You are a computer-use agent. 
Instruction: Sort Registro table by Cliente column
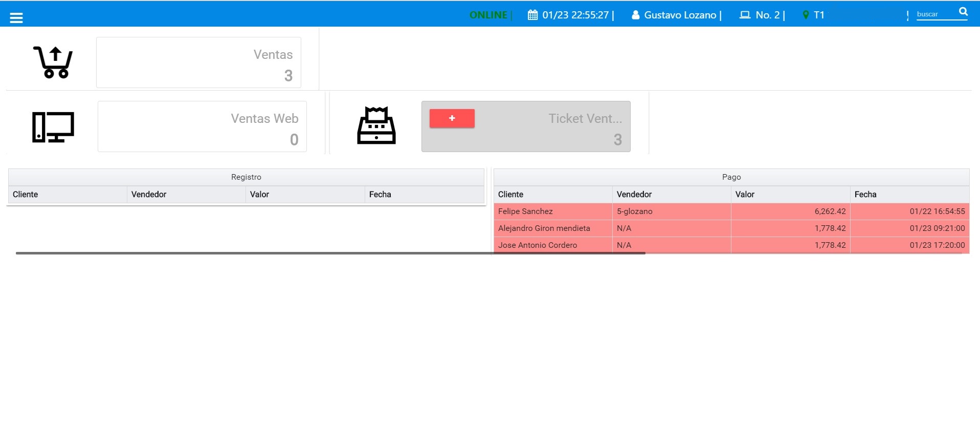(68, 195)
